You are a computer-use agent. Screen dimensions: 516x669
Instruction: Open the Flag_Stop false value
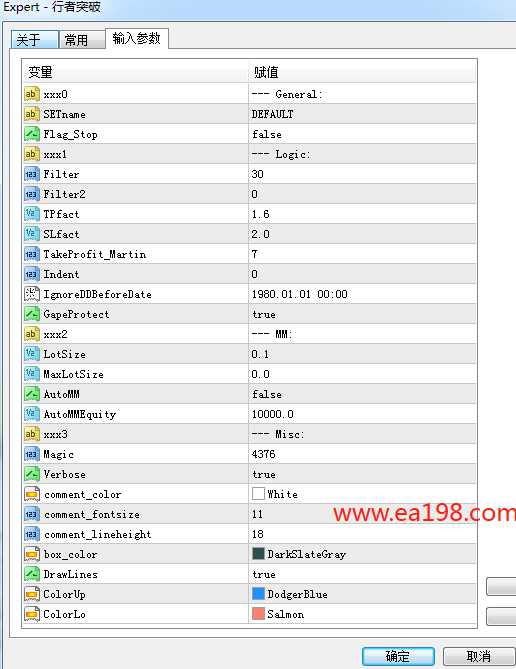pyautogui.click(x=362, y=134)
